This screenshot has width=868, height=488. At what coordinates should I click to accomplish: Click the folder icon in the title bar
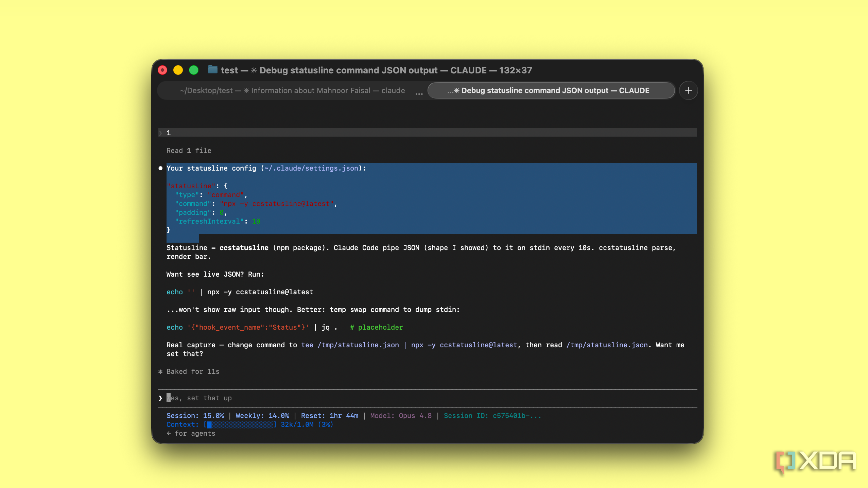coord(213,70)
